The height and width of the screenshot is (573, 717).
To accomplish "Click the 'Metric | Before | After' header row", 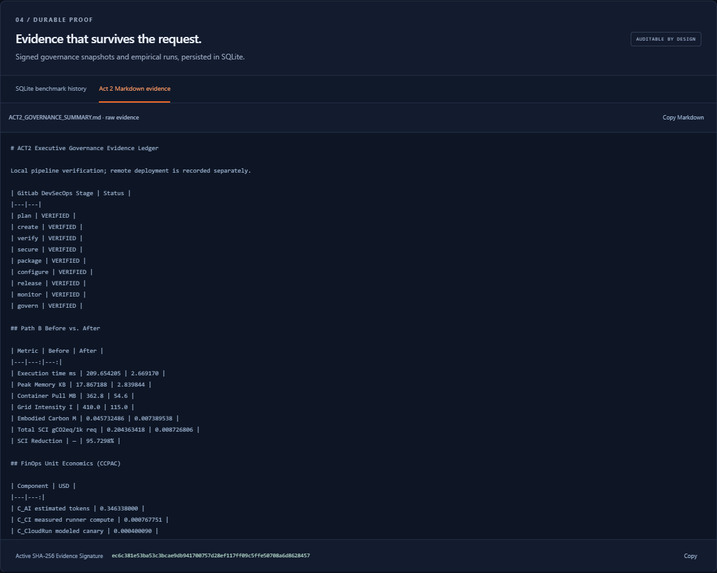I will pyautogui.click(x=57, y=351).
